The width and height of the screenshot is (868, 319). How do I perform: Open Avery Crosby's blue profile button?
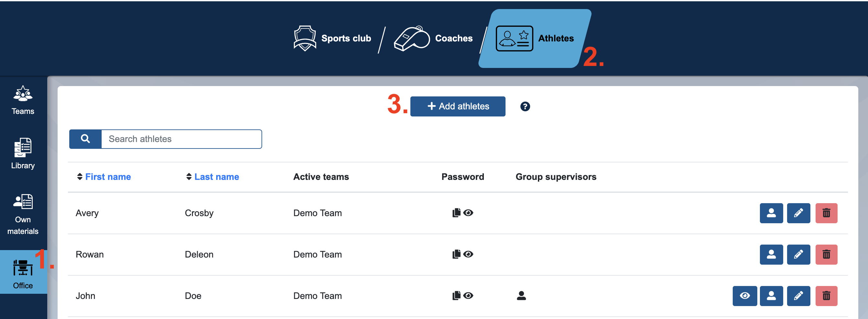[771, 213]
